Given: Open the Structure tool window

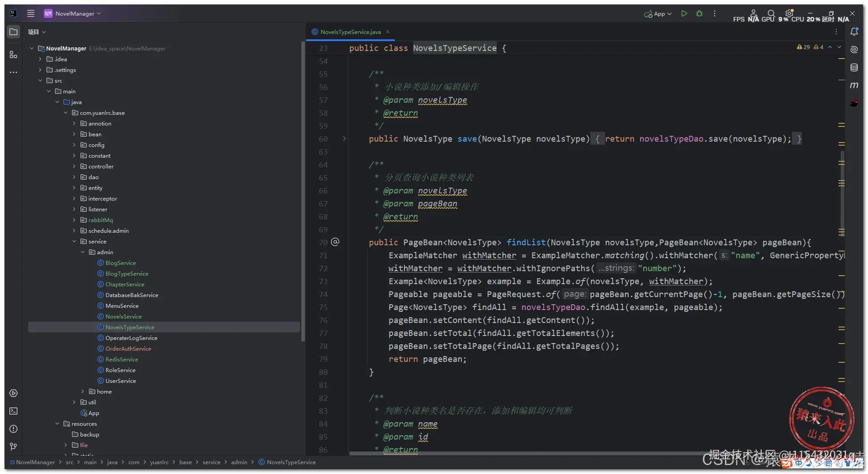Looking at the screenshot, I should tap(13, 55).
